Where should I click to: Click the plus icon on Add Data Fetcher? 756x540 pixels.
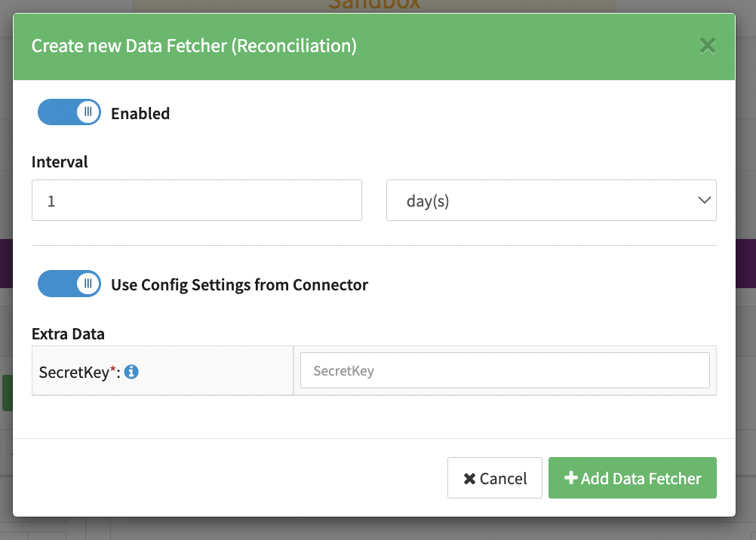pos(571,478)
